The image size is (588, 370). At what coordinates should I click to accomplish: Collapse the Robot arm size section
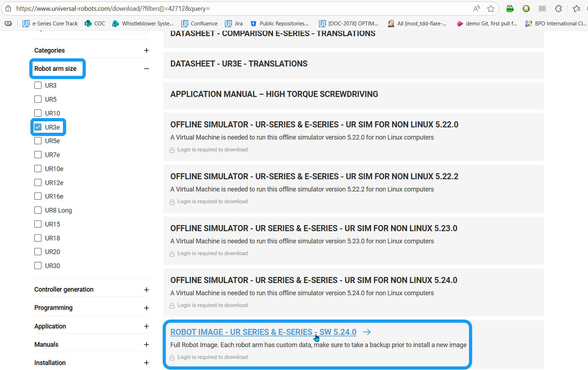[146, 69]
